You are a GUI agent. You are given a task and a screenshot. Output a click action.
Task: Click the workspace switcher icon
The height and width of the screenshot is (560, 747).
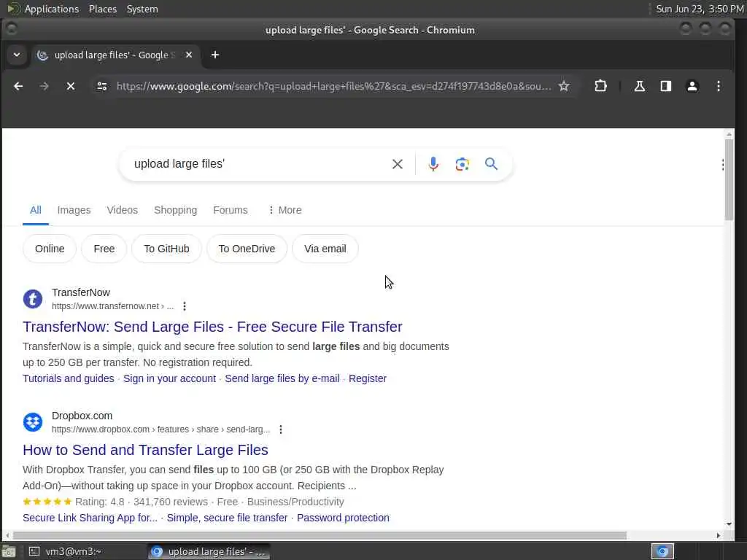click(662, 551)
